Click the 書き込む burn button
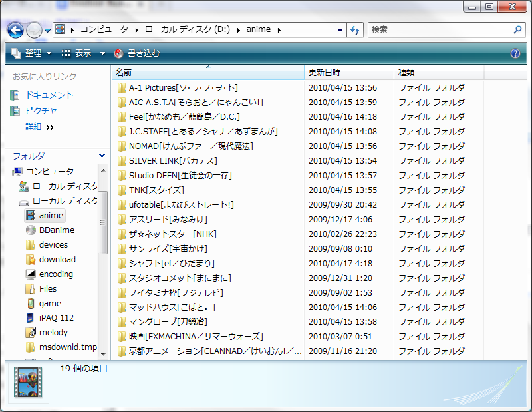This screenshot has width=532, height=412. point(137,53)
